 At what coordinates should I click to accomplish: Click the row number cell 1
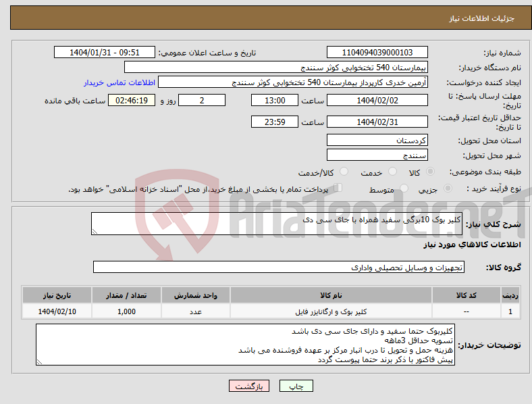tap(510, 311)
